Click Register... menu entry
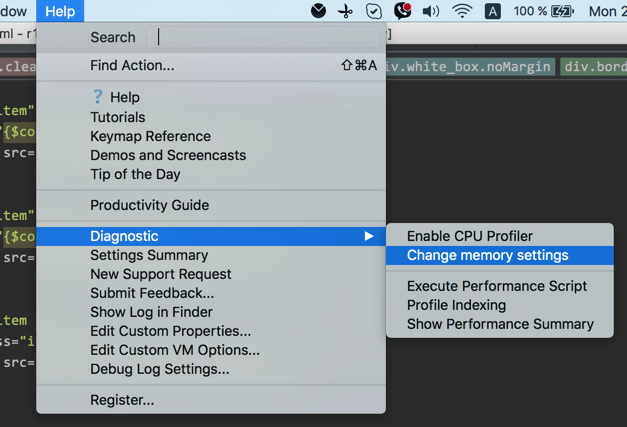The height and width of the screenshot is (427, 627). pyautogui.click(x=122, y=400)
